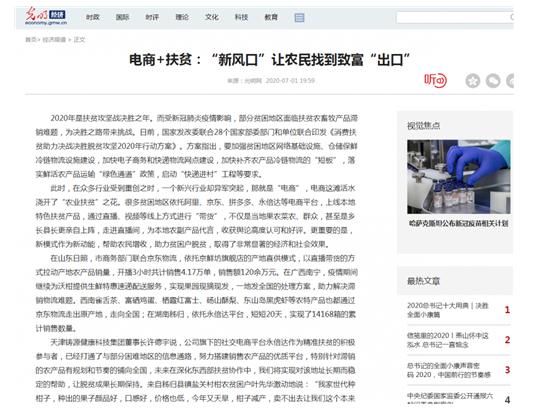Viewport: 543px width, 420px height.
Task: Open the 时政 nav item
Action: click(x=92, y=17)
